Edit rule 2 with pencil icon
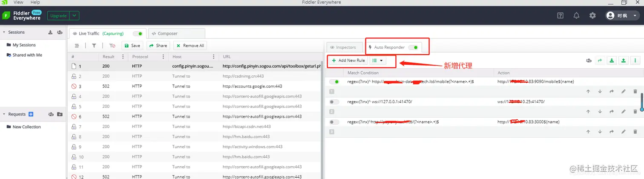The image size is (644, 179). pyautogui.click(x=624, y=112)
